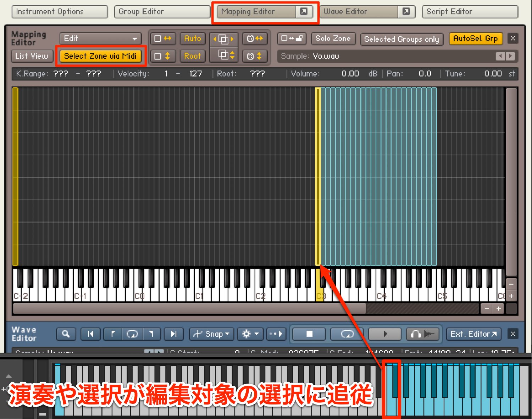Jump to sample start in Wave Editor

tap(90, 334)
